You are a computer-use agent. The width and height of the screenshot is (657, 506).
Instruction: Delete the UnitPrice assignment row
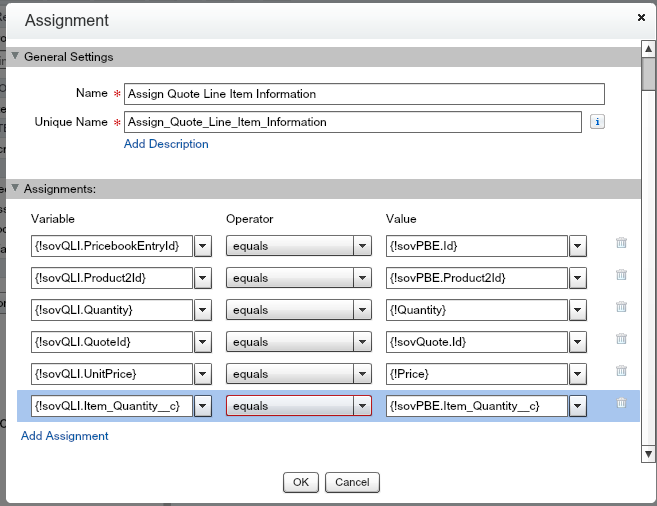point(621,371)
